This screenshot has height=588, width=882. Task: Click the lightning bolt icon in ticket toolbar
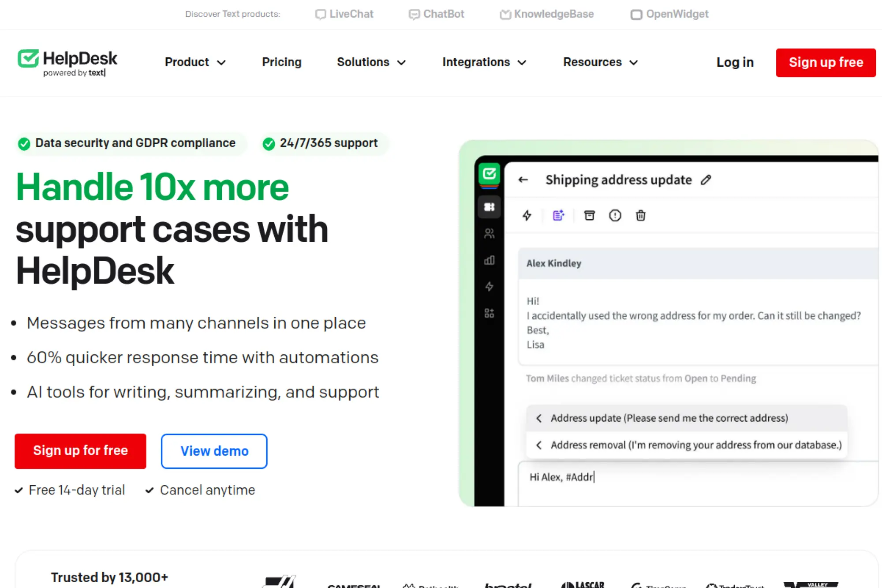(x=527, y=215)
